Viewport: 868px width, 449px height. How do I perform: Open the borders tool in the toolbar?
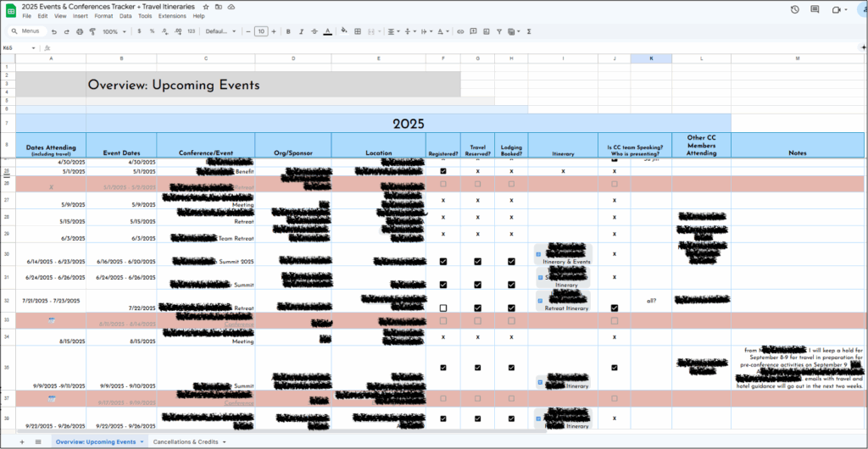click(x=359, y=31)
